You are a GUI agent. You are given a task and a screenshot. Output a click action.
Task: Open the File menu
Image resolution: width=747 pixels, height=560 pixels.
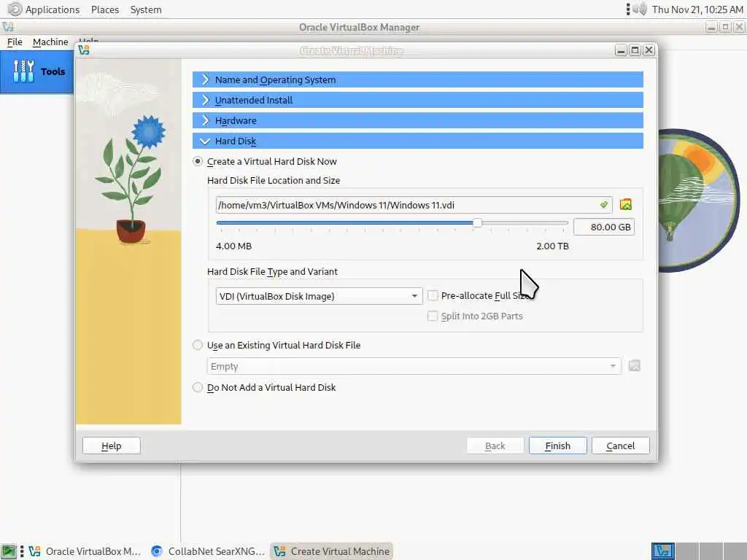(x=15, y=42)
